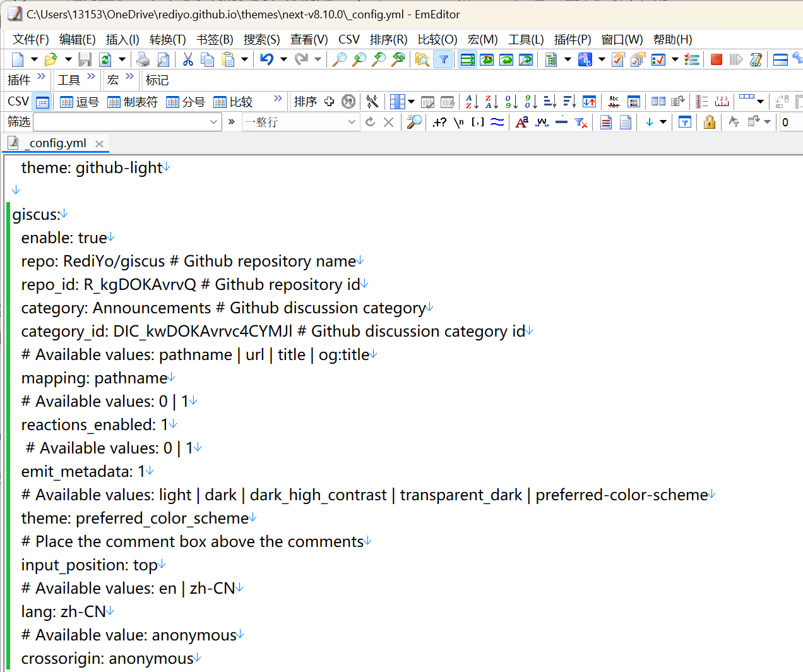Expand CSV toolbar overflow chevron

click(278, 99)
